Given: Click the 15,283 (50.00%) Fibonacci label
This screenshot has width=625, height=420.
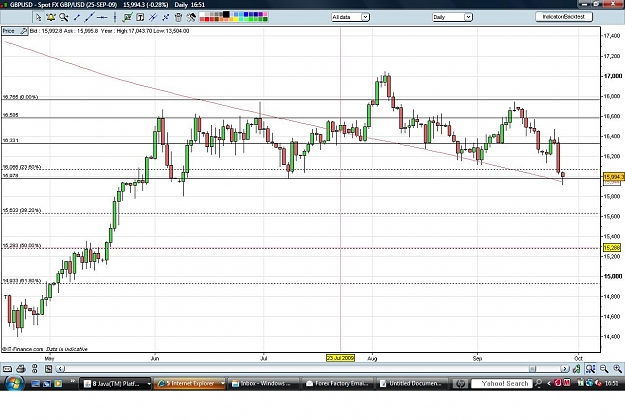Looking at the screenshot, I should (x=22, y=245).
